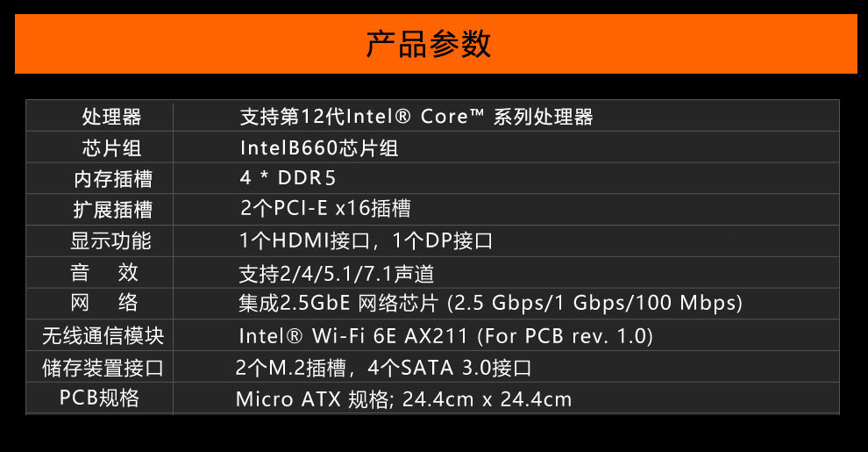Select the 网络 row label
Image resolution: width=868 pixels, height=452 pixels.
104,303
